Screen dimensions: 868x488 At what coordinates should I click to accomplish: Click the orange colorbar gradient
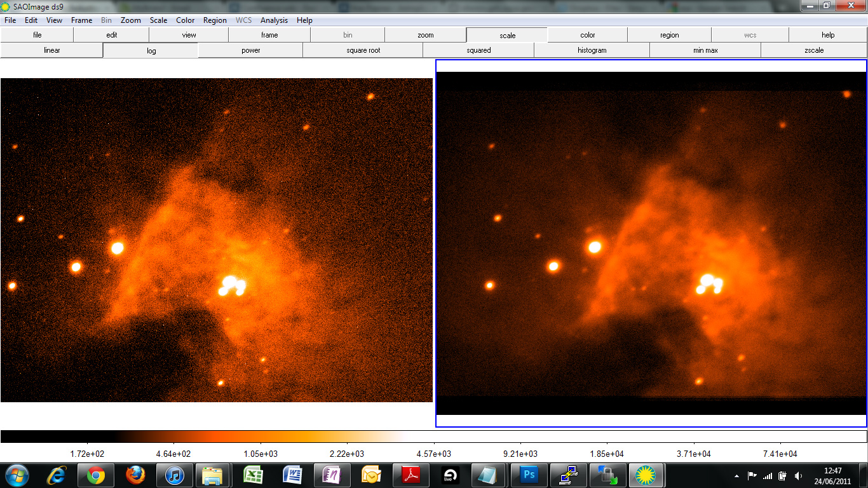coord(254,437)
